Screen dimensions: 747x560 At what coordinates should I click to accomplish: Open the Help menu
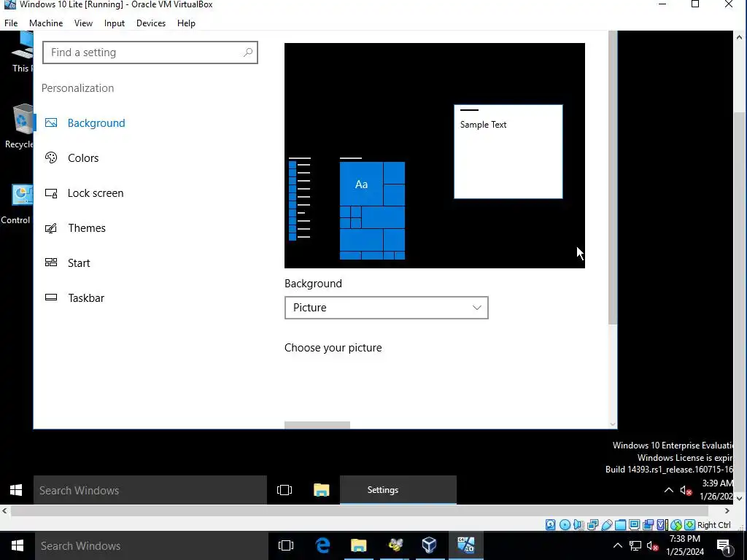click(x=186, y=23)
